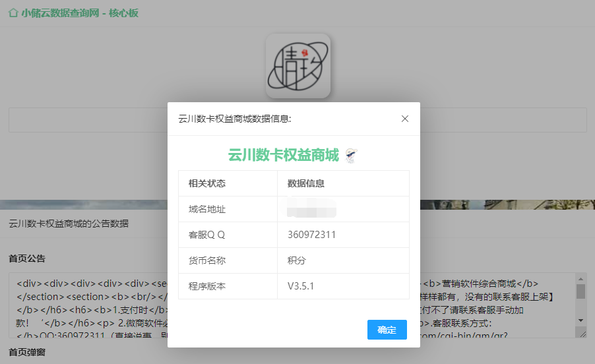Select the version value V3.5.1
The height and width of the screenshot is (364, 595).
[x=301, y=286]
